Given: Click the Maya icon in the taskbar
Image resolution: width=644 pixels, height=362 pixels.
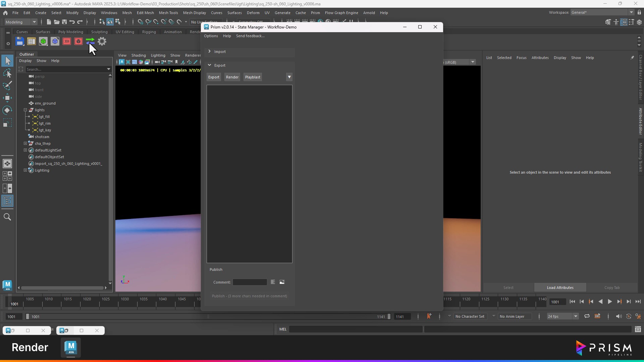Looking at the screenshot, I should [x=71, y=348].
